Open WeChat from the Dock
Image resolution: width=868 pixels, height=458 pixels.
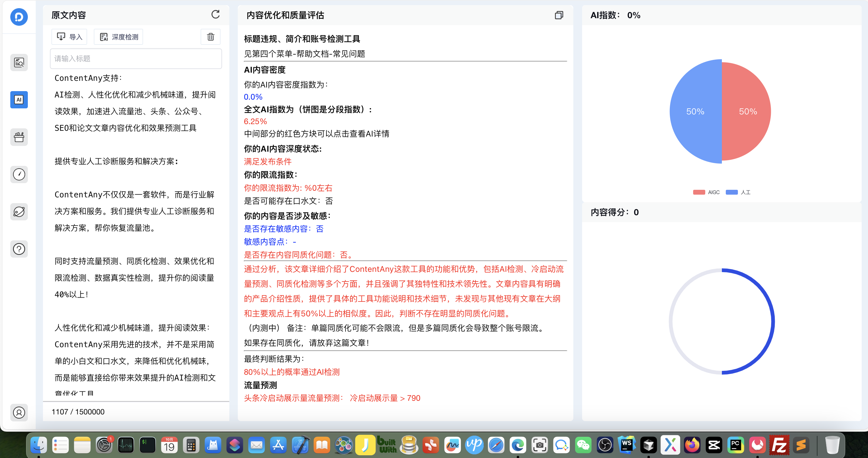[x=583, y=445]
